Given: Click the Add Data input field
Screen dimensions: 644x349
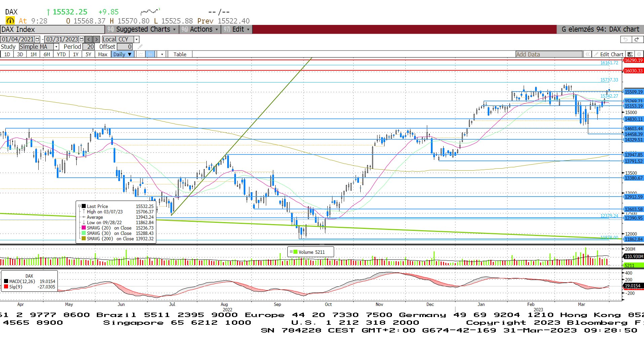Looking at the screenshot, I should coord(549,54).
